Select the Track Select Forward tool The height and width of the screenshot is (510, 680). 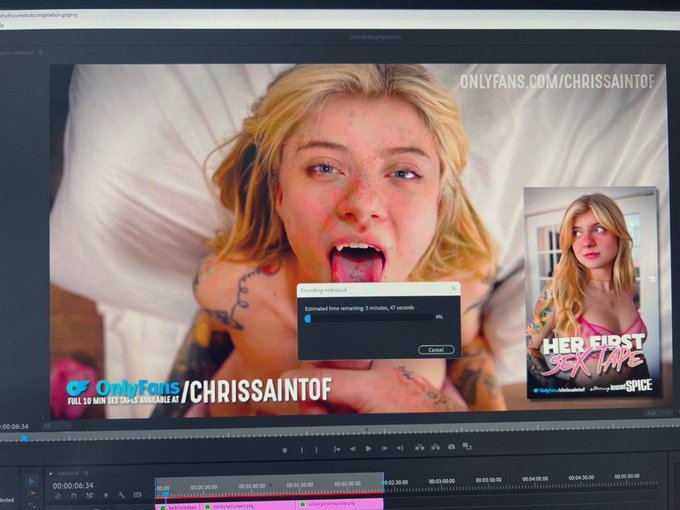click(x=31, y=493)
